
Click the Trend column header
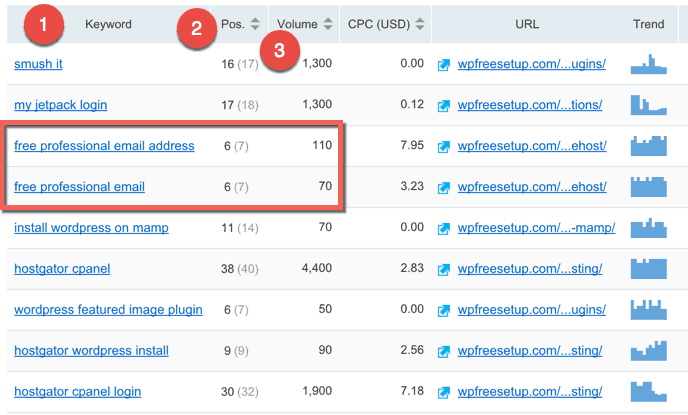(649, 24)
